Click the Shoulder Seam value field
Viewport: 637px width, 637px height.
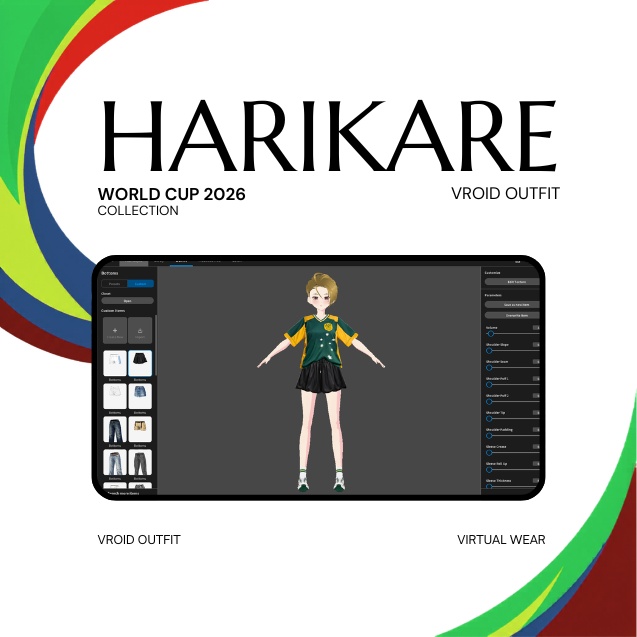point(536,362)
